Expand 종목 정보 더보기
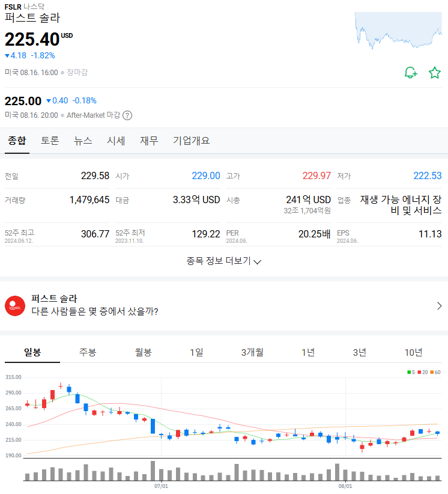The width and height of the screenshot is (448, 494). [224, 261]
